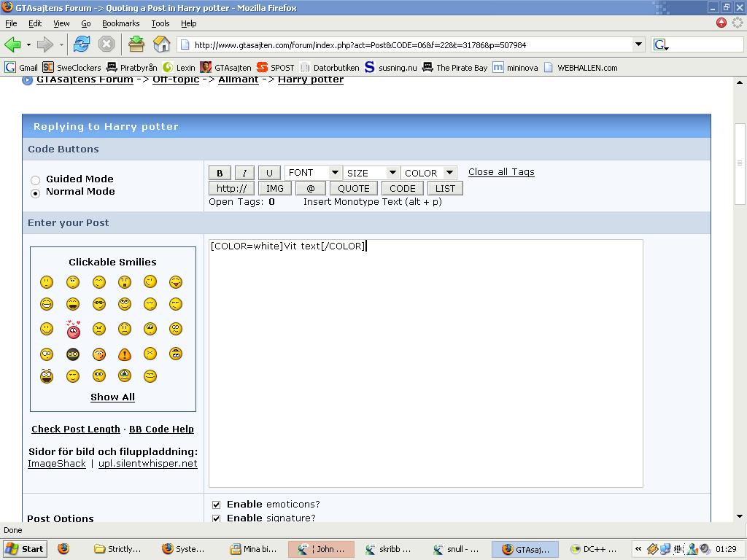747x560 pixels.
Task: Insert the orange exclamation mark smiley
Action: (x=124, y=354)
